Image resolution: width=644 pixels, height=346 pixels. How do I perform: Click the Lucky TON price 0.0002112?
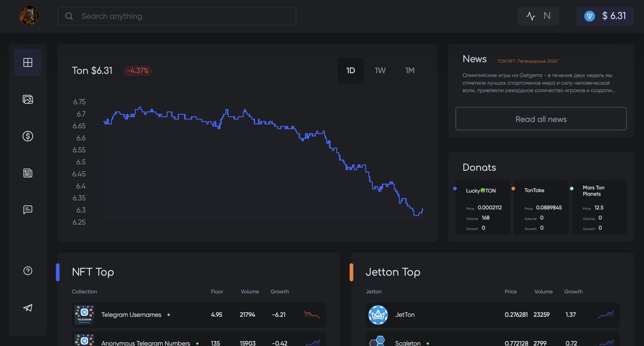click(x=490, y=207)
